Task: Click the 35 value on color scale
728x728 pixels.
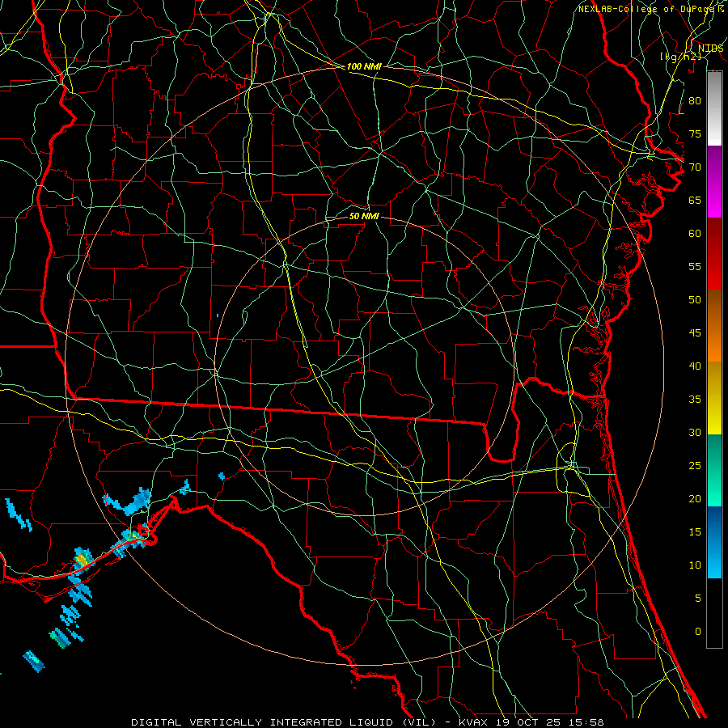Action: point(695,400)
